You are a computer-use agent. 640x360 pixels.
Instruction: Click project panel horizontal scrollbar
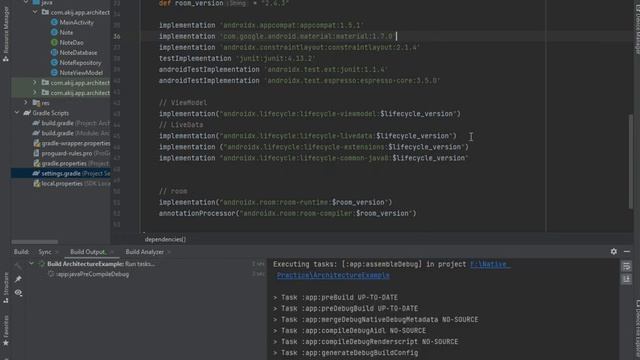click(35, 242)
